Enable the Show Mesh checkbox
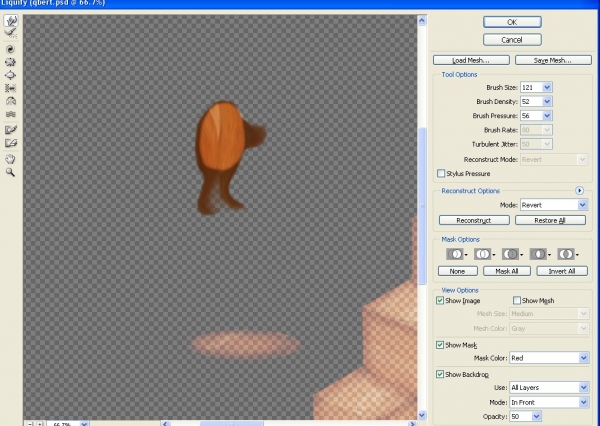 (517, 300)
